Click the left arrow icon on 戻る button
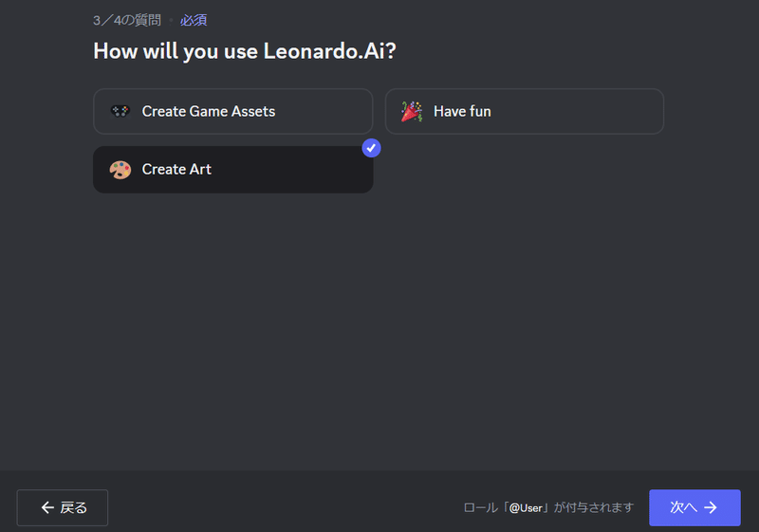This screenshot has height=532, width=759. [x=47, y=507]
